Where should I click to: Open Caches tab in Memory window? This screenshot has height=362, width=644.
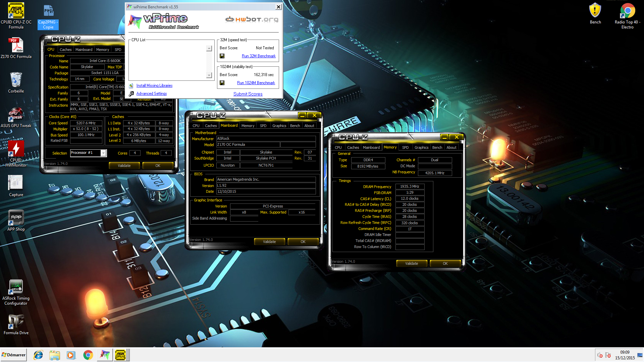(x=353, y=147)
